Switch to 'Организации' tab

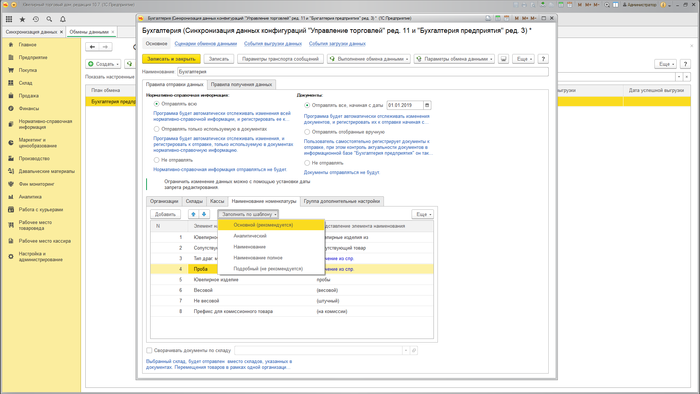[164, 201]
